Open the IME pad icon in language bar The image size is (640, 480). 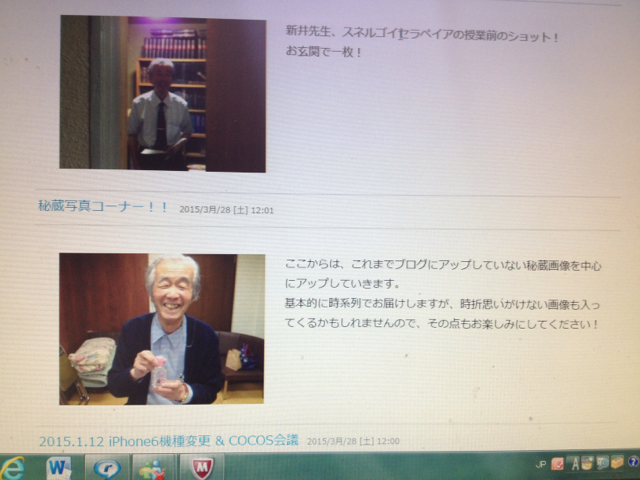tap(588, 464)
